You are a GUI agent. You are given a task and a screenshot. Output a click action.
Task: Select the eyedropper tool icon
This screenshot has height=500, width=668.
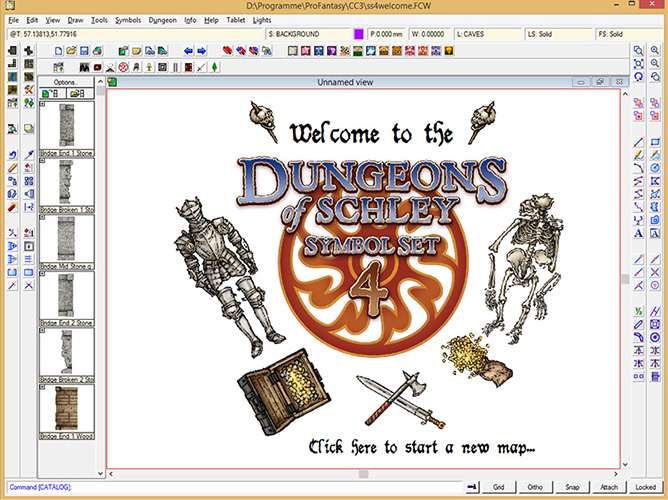click(29, 155)
